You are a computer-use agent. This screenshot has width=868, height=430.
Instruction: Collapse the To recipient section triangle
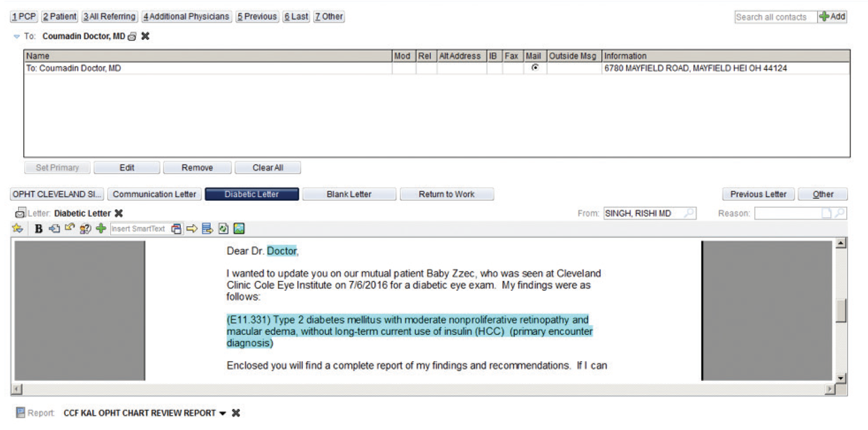(x=17, y=37)
